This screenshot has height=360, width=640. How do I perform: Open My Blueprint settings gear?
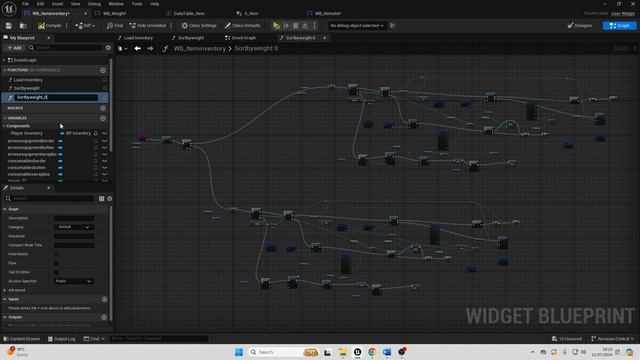pyautogui.click(x=108, y=48)
